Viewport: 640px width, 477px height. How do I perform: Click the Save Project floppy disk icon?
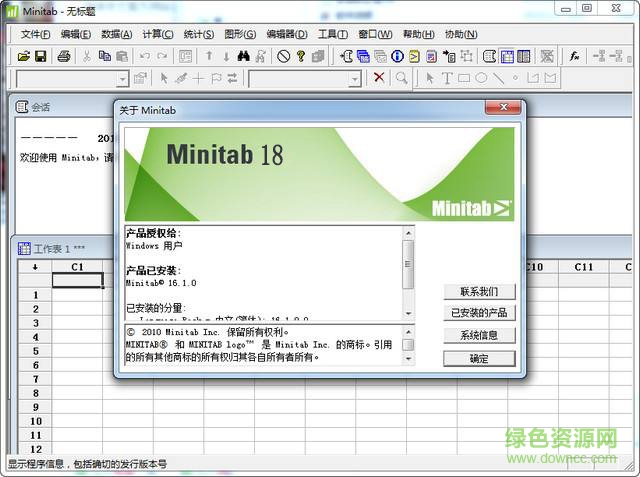tap(41, 56)
